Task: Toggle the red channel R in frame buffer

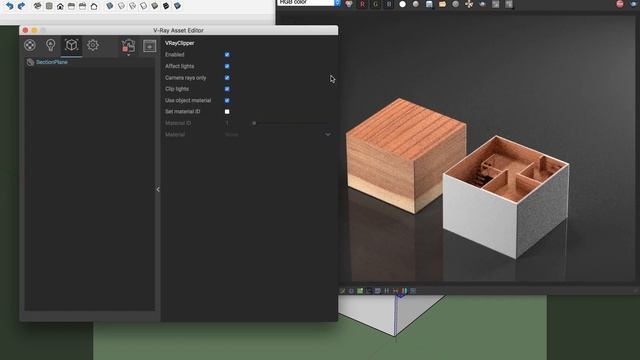Action: 362,4
